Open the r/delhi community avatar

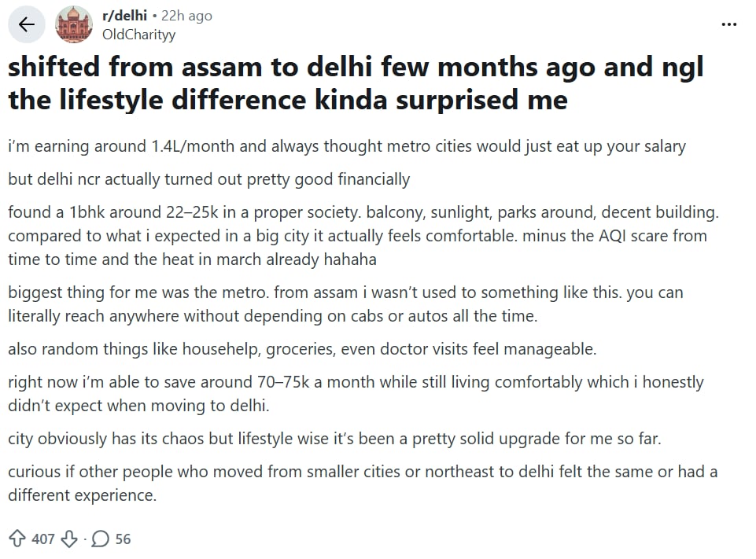(74, 24)
